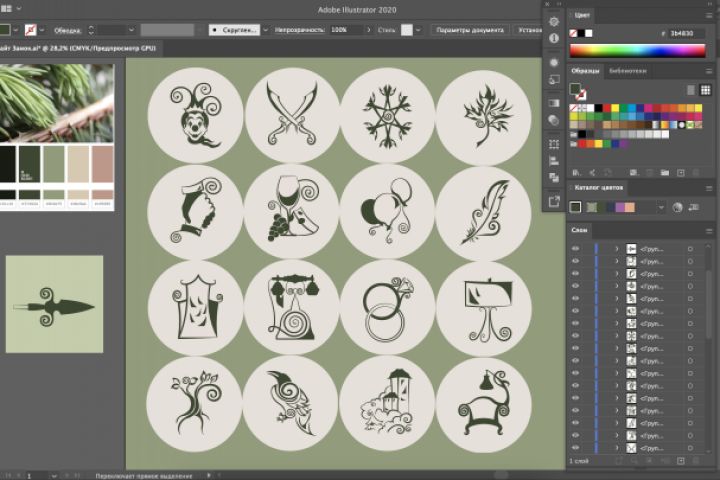Click the base color swatch in Каталог цветов
This screenshot has width=720, height=480.
[x=575, y=207]
